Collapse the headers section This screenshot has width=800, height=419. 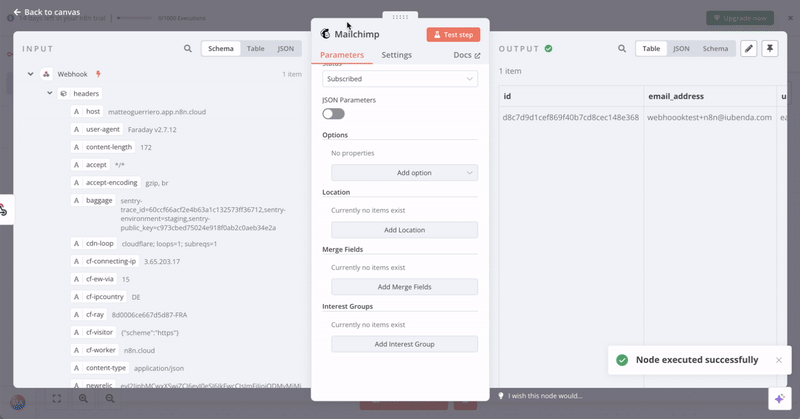click(48, 93)
